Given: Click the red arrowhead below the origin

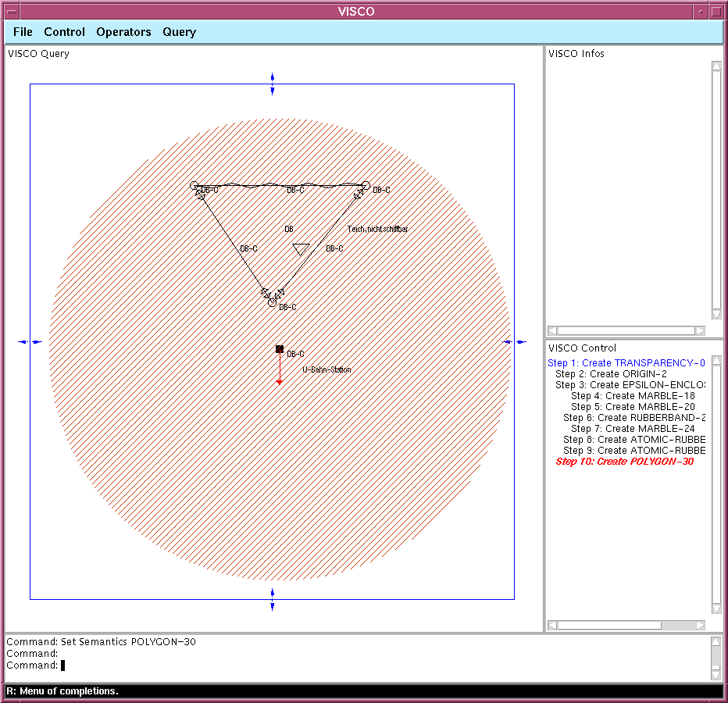Looking at the screenshot, I should click(x=280, y=382).
